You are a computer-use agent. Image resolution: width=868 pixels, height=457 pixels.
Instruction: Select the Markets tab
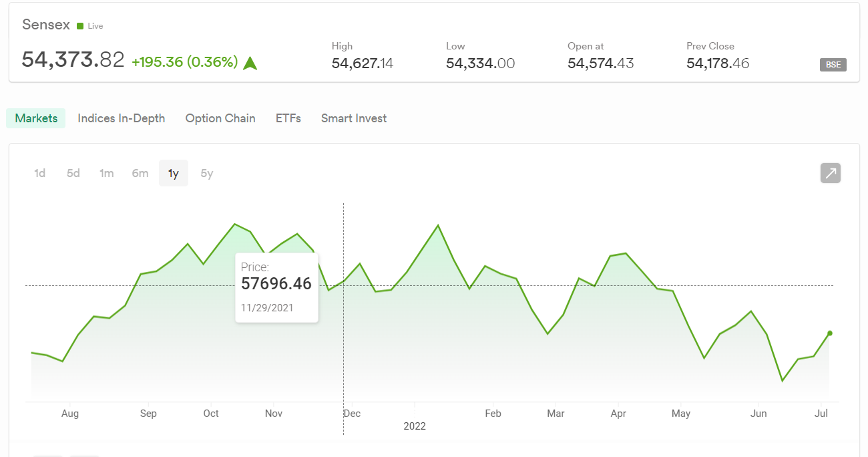coord(36,118)
